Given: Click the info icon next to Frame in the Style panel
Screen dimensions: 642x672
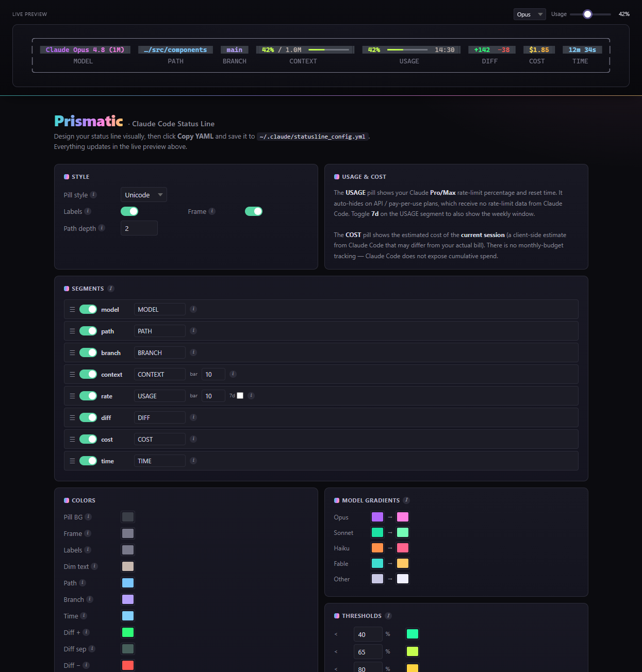Looking at the screenshot, I should click(212, 211).
